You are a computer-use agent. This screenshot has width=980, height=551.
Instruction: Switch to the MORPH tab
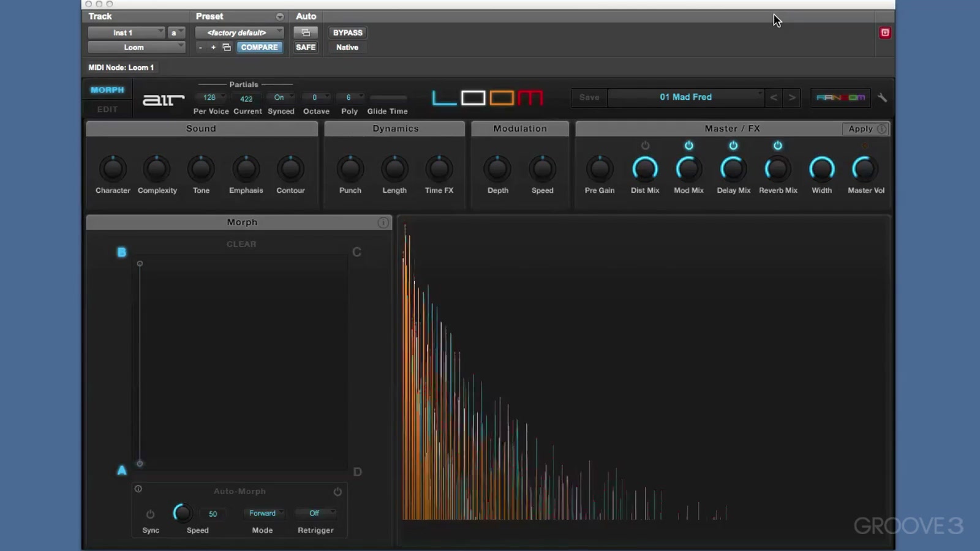107,89
